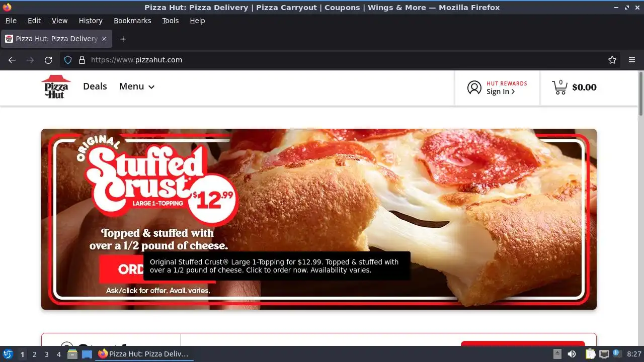This screenshot has height=362, width=644.
Task: Close the Pizza Hut tab
Action: coord(104,39)
